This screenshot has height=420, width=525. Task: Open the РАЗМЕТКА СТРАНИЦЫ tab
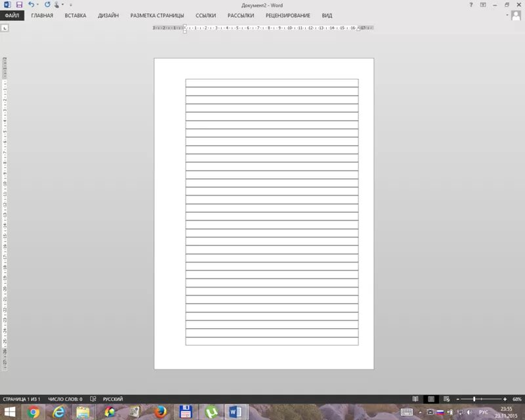[157, 15]
